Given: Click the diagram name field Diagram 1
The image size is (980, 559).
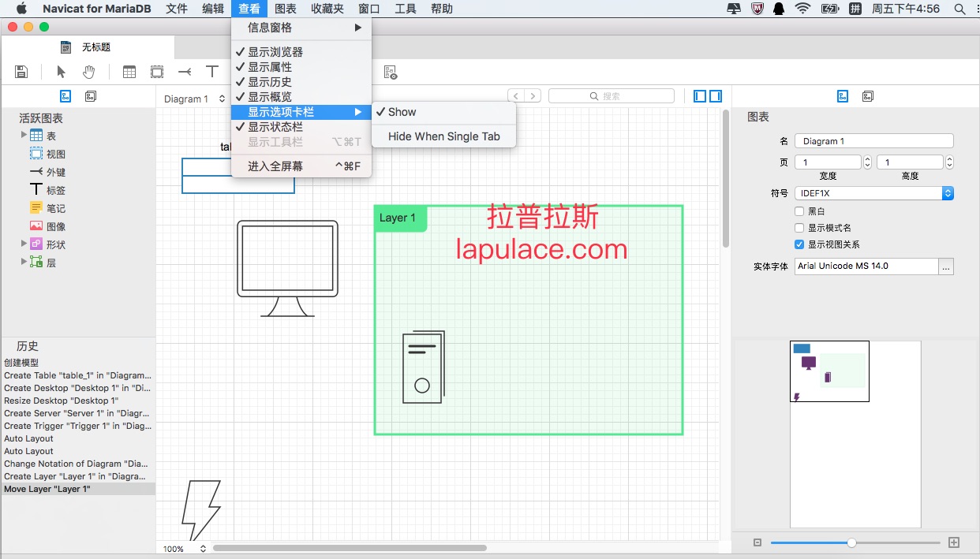Looking at the screenshot, I should point(874,141).
